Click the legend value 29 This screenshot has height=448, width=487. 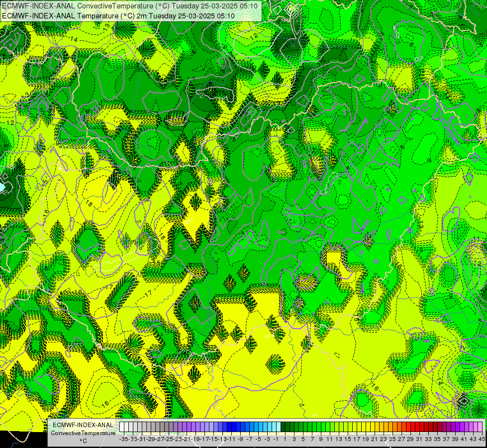click(x=410, y=439)
